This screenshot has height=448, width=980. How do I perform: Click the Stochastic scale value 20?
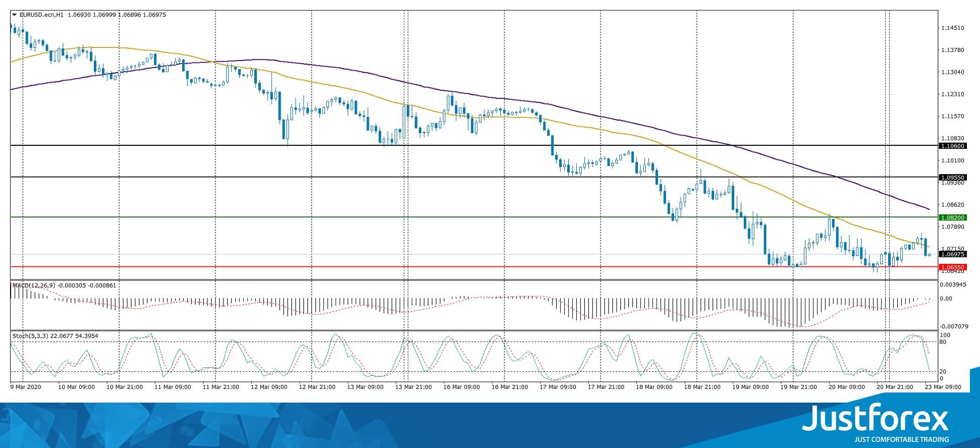click(944, 372)
